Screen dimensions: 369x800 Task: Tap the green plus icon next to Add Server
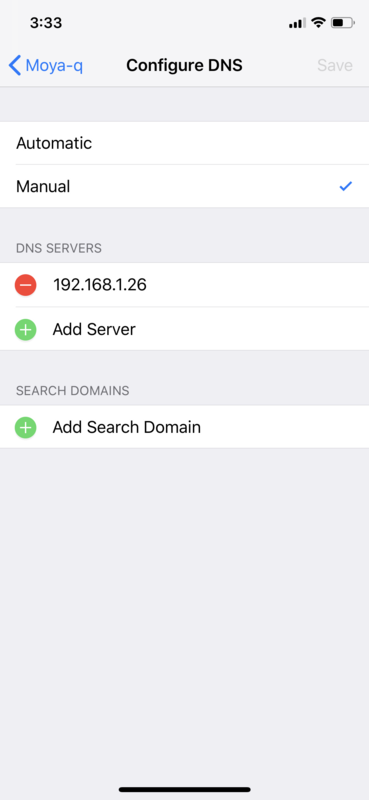point(26,329)
